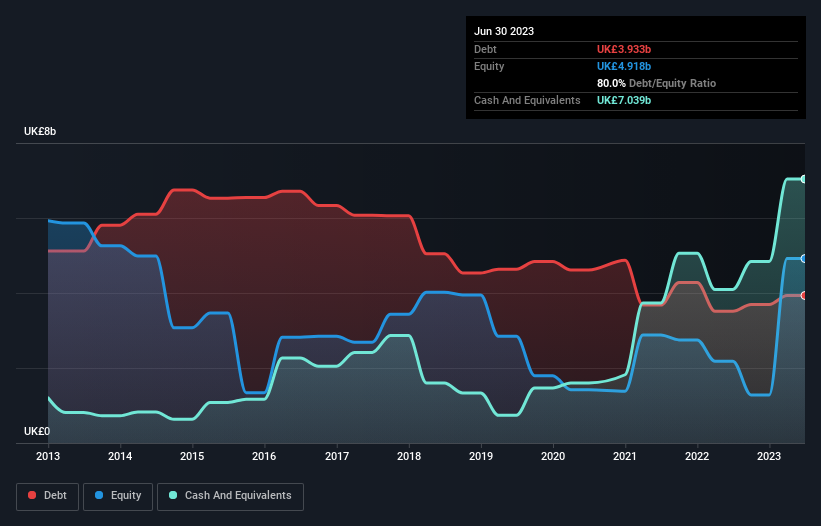This screenshot has width=821, height=526.
Task: Click the UK£7.039b cash value
Action: (624, 100)
